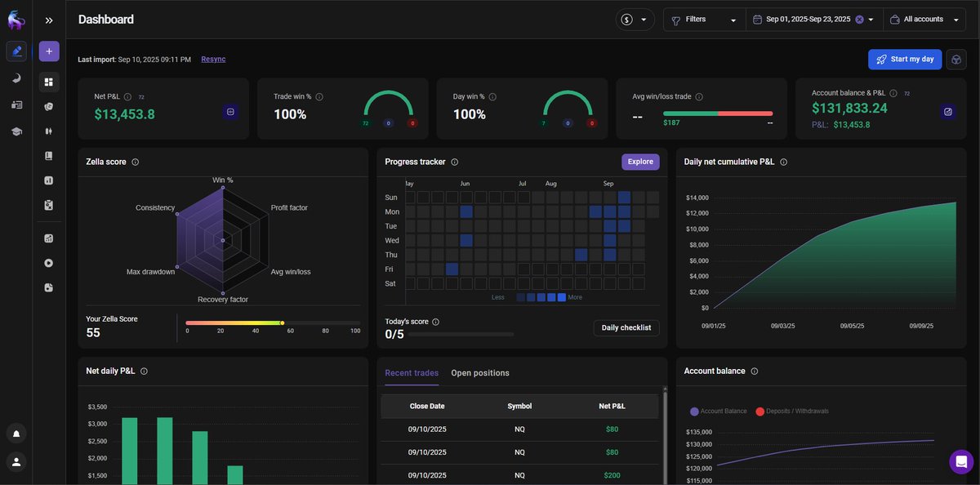Open the crescent moon icon in left rail
Screen dimensions: 980x485
pos(16,78)
